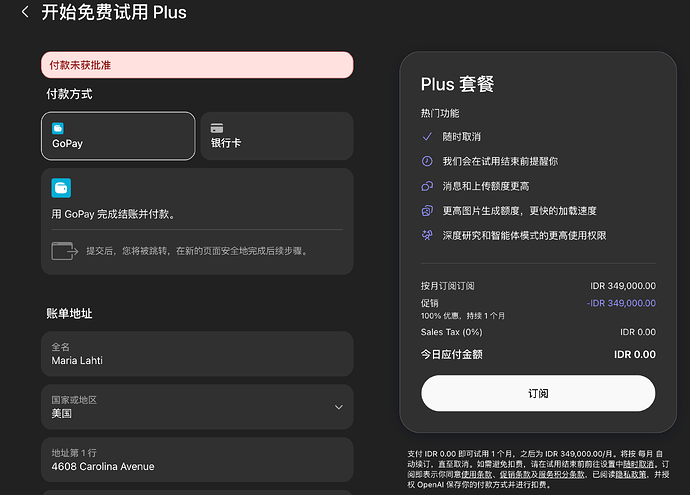The width and height of the screenshot is (690, 495).
Task: Click the checkmark icon beside 随时取消
Action: point(427,136)
